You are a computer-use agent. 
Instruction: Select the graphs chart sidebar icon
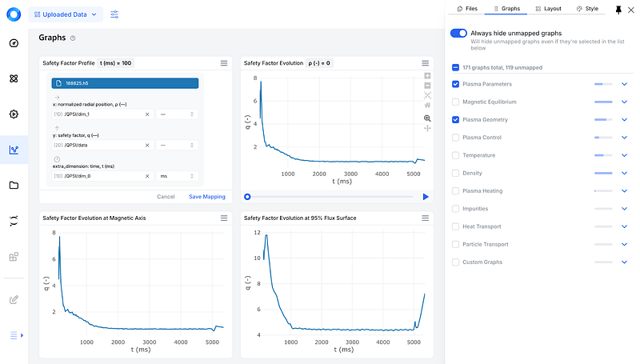click(x=14, y=150)
